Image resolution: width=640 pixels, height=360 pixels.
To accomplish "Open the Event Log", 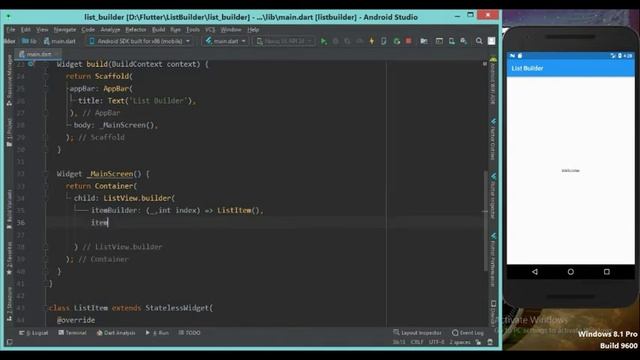I will (468, 333).
